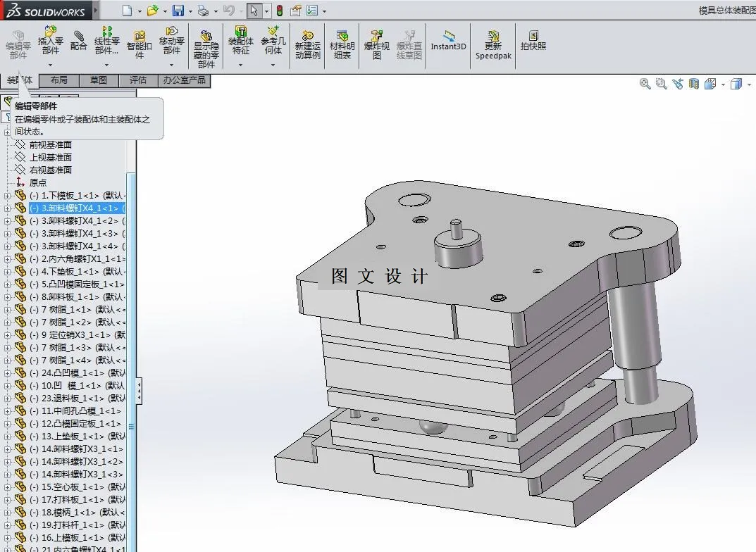Switch to the 评估 tab
The height and width of the screenshot is (552, 756).
(x=138, y=80)
